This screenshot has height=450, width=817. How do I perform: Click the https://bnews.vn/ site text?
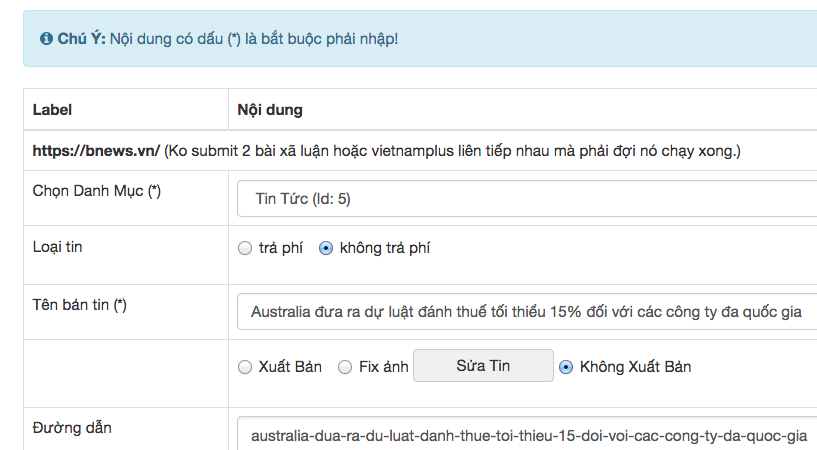[x=96, y=151]
